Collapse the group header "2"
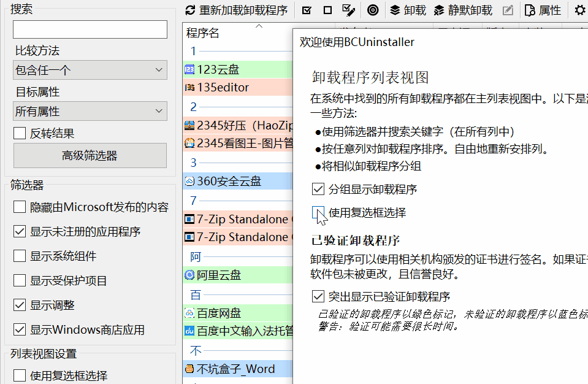 point(193,107)
